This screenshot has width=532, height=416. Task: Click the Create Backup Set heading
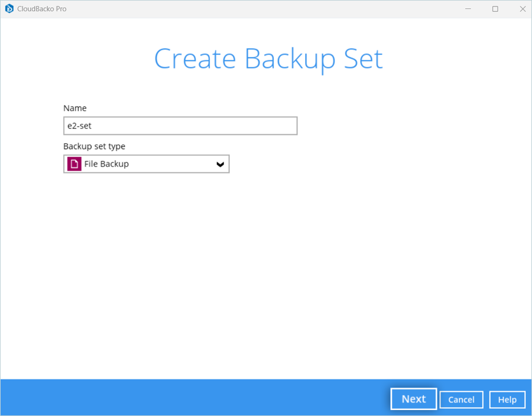pyautogui.click(x=268, y=59)
